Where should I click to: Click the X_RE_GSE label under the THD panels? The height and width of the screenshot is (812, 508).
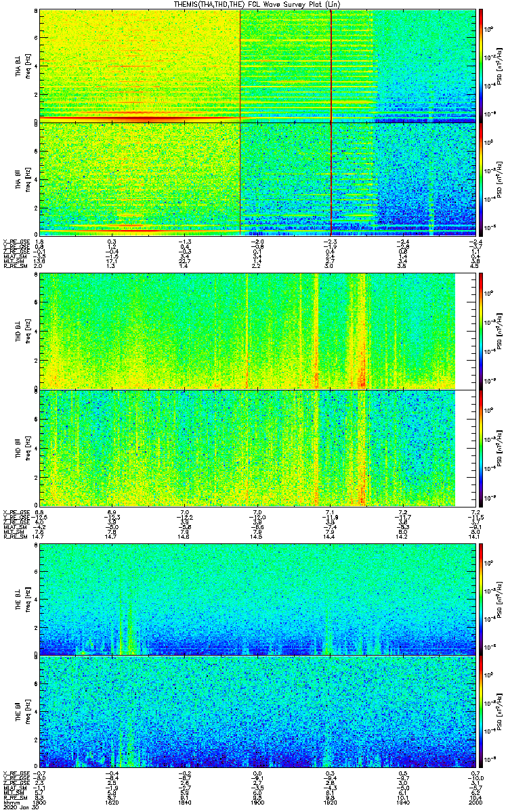pos(14,512)
